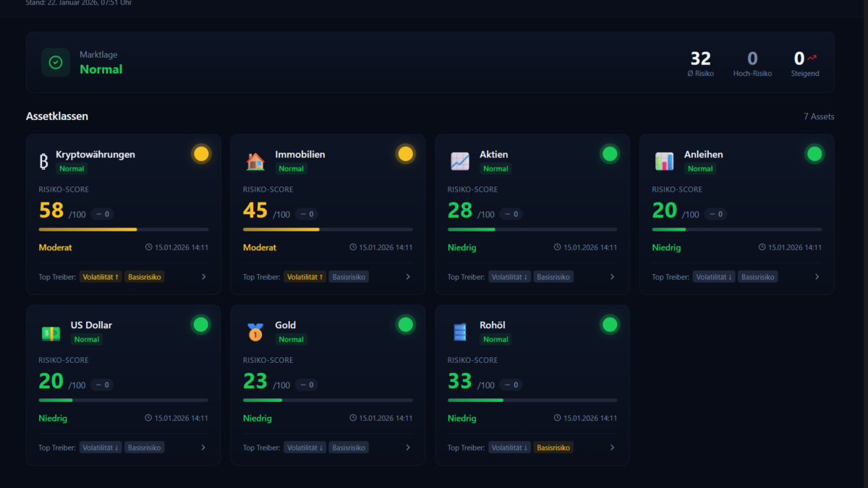The height and width of the screenshot is (488, 868).
Task: Expand Kryptowährungen details via chevron arrow
Action: click(203, 277)
